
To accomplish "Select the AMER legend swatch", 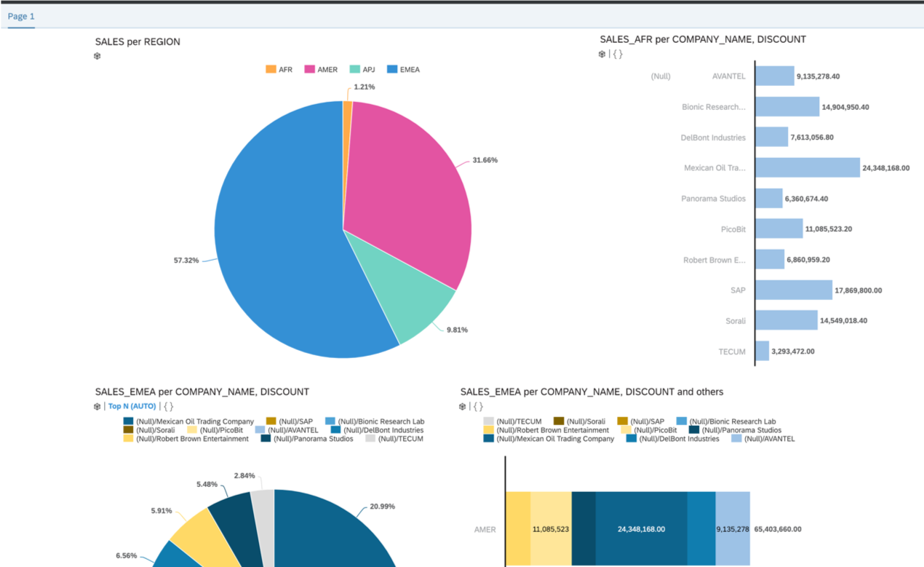I will click(310, 70).
